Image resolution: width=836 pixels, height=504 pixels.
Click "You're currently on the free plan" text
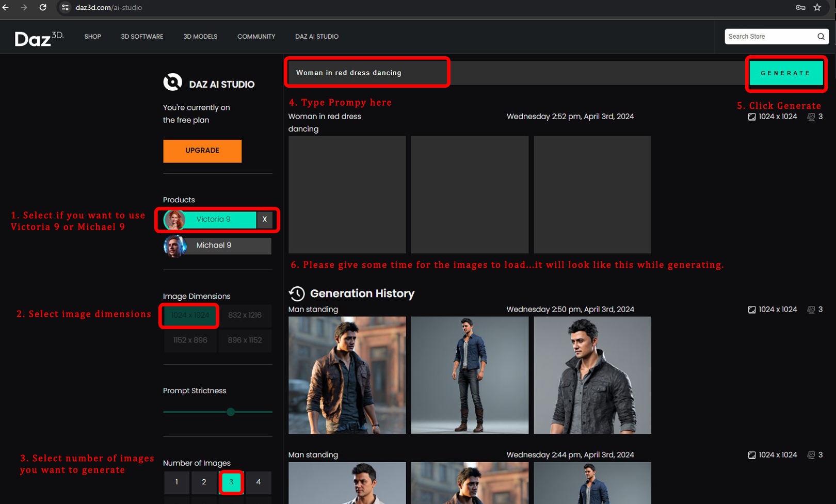(x=197, y=114)
